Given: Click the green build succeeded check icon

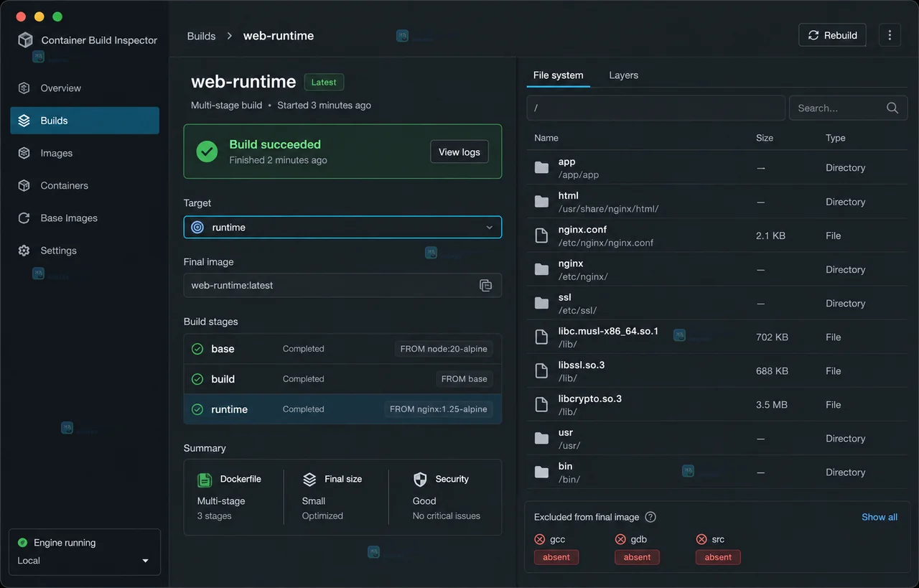Looking at the screenshot, I should point(207,151).
